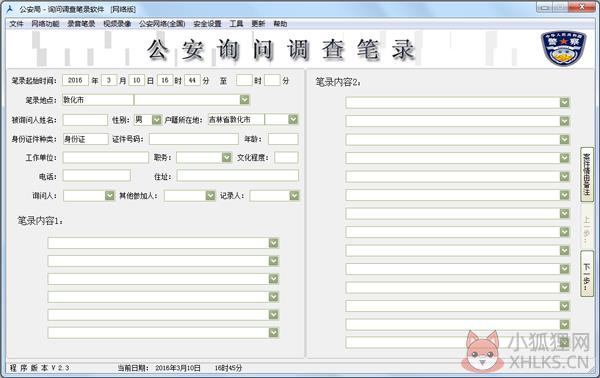Click 户籍所在地 field showing 吉林省敦化市
Screen dimensions: 600x378
[236, 119]
